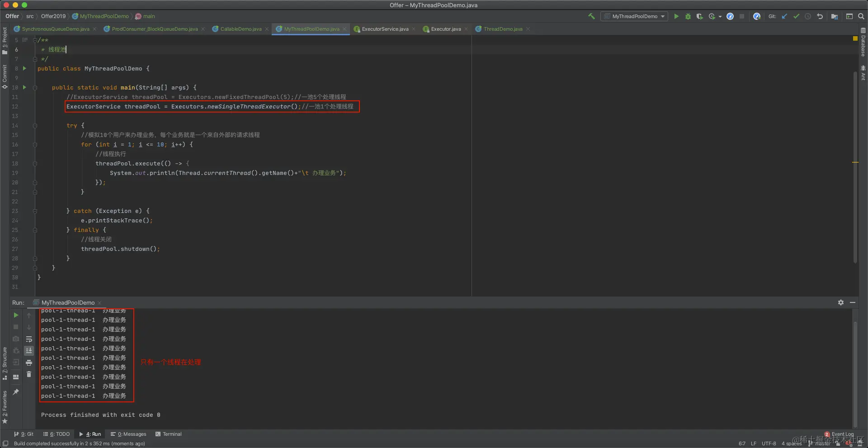Screen dimensions: 868x448
Task: Open the 9: Git tool window
Action: click(x=24, y=434)
